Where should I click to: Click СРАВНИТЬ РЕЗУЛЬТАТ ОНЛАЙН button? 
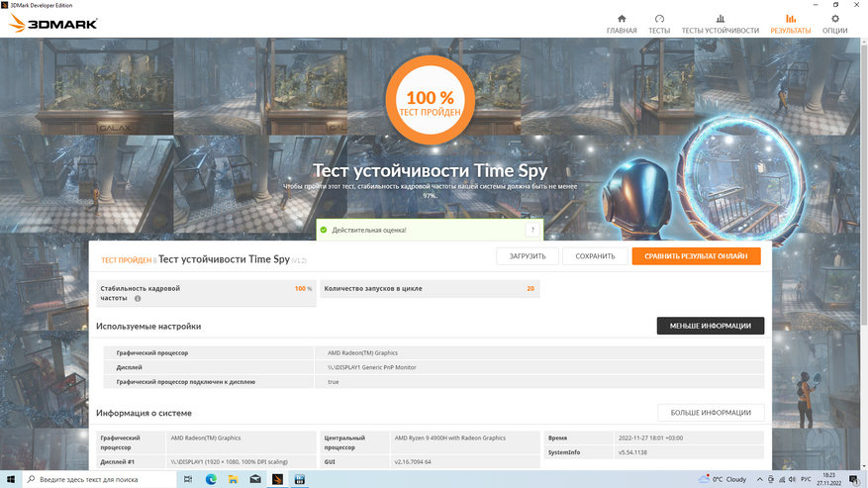696,256
